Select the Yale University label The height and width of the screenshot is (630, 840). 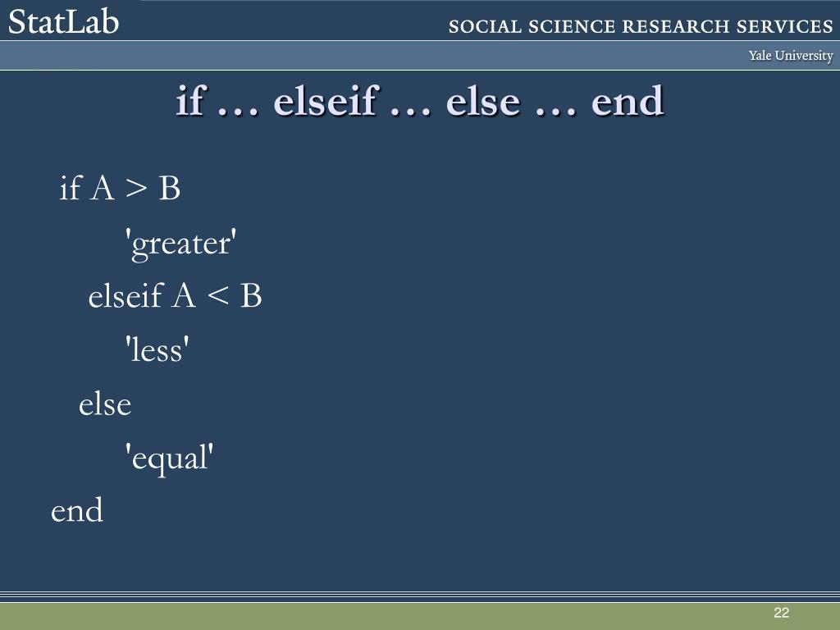pyautogui.click(x=790, y=56)
